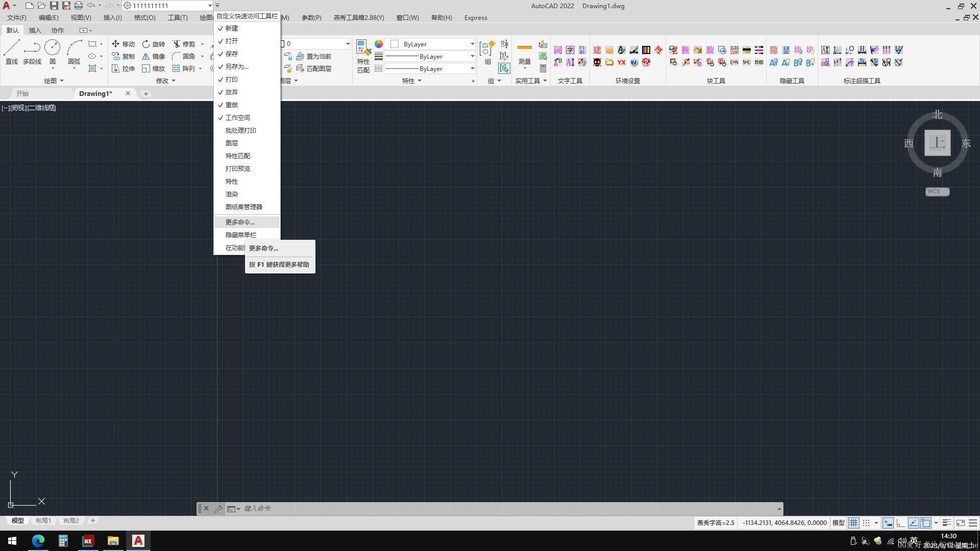Click the new drawing tab plus button
Screen dimensions: 980x551
146,94
